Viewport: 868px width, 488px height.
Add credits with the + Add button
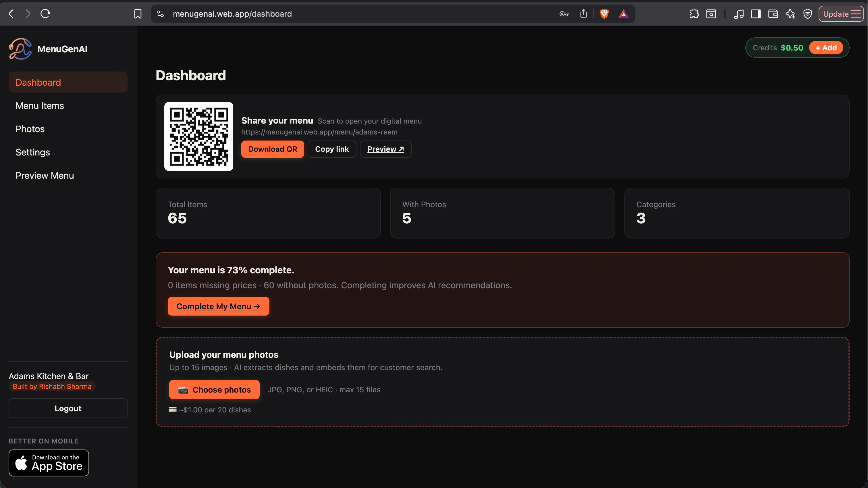(x=826, y=47)
